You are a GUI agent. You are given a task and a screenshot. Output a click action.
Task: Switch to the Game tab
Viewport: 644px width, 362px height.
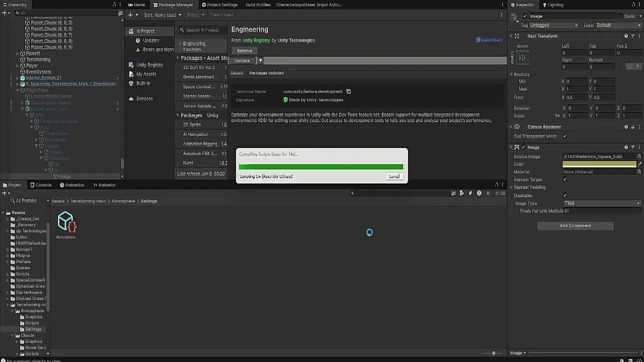136,5
